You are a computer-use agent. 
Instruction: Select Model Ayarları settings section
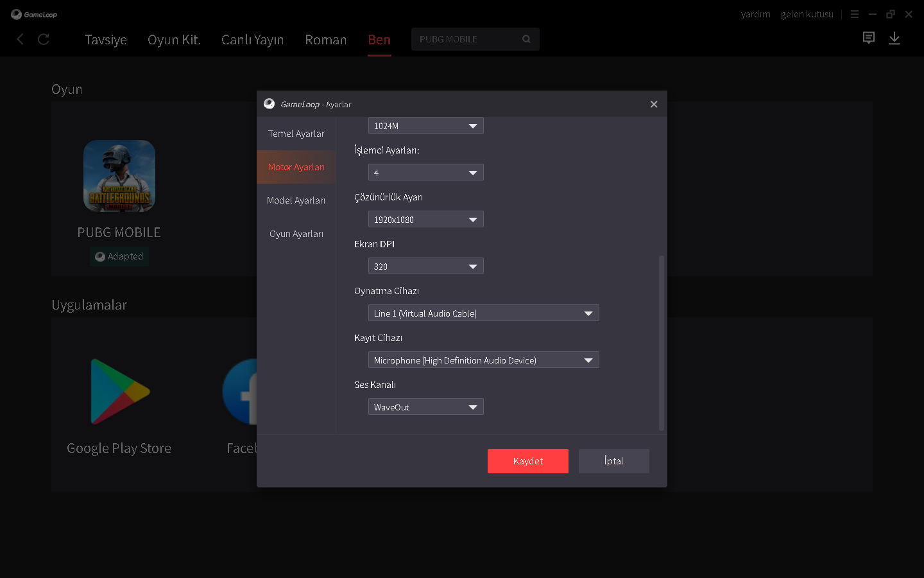(x=296, y=200)
